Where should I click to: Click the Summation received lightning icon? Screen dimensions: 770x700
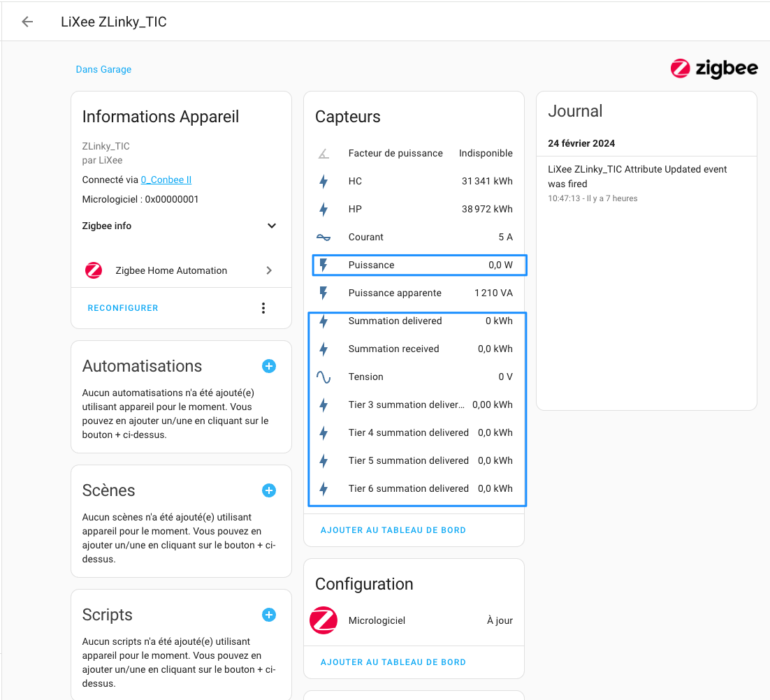324,349
